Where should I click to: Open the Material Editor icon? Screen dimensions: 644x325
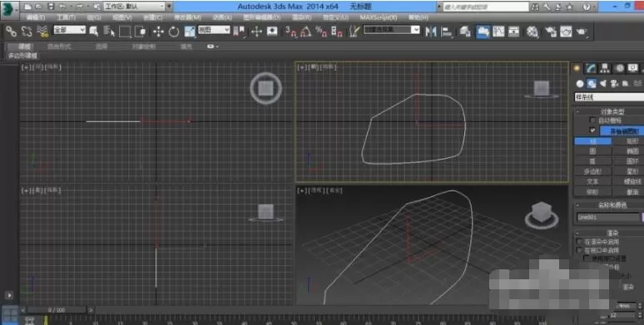[533, 32]
